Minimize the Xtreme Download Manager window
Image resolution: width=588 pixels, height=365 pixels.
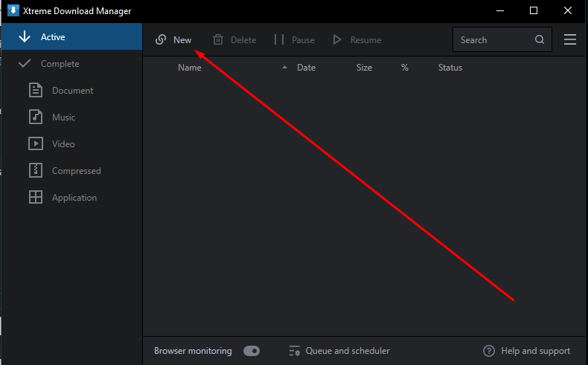click(x=500, y=11)
